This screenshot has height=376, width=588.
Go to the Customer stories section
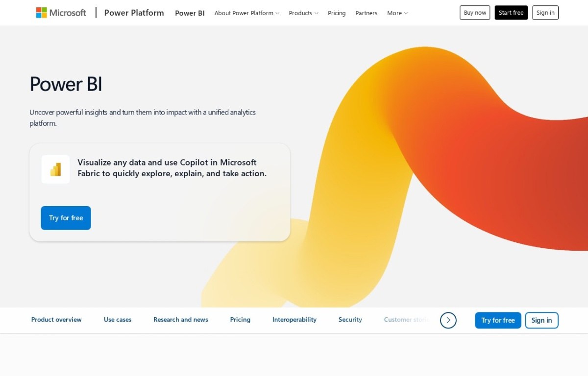407,320
